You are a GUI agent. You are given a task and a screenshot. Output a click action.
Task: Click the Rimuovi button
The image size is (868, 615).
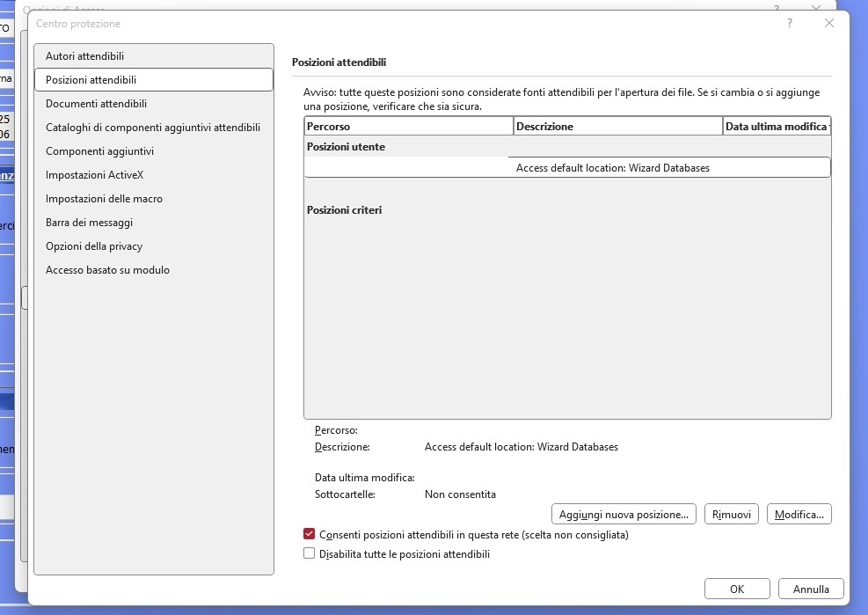pos(732,514)
